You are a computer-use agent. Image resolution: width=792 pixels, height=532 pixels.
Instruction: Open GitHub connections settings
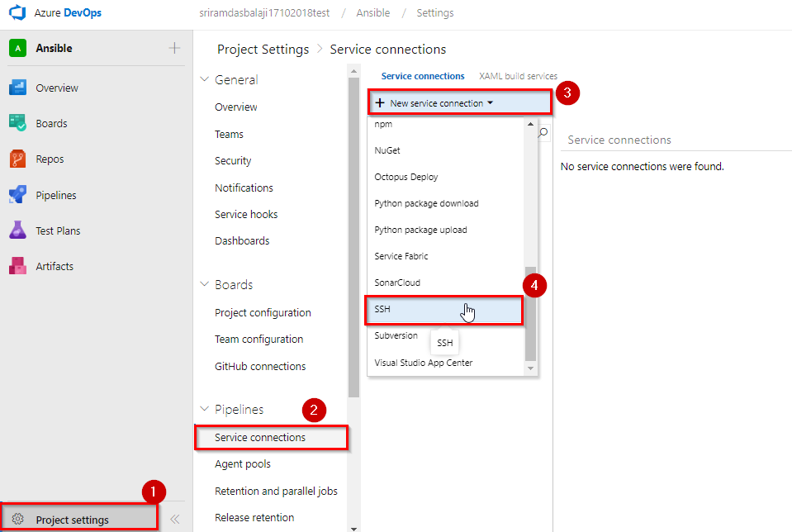click(260, 366)
